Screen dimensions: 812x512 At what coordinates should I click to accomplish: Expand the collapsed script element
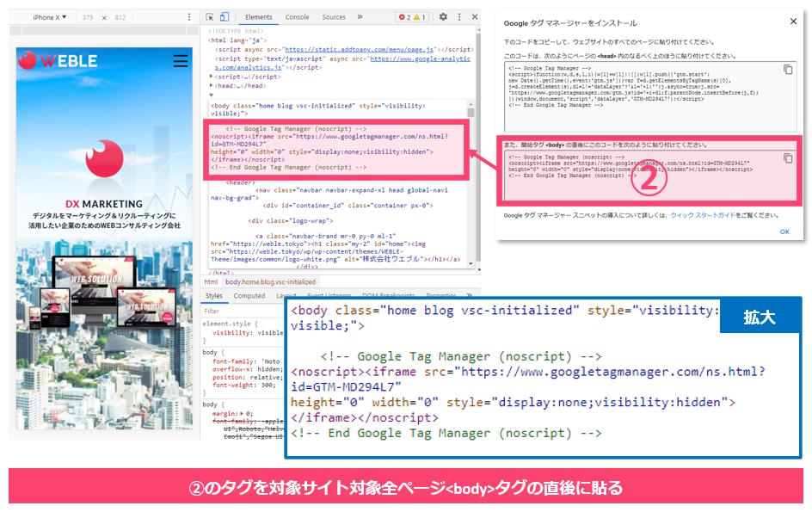212,77
